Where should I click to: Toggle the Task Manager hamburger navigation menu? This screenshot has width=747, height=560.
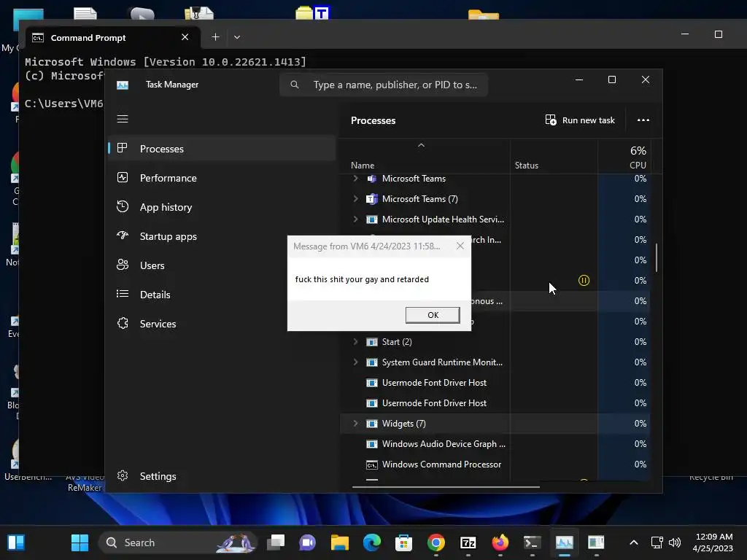click(123, 119)
